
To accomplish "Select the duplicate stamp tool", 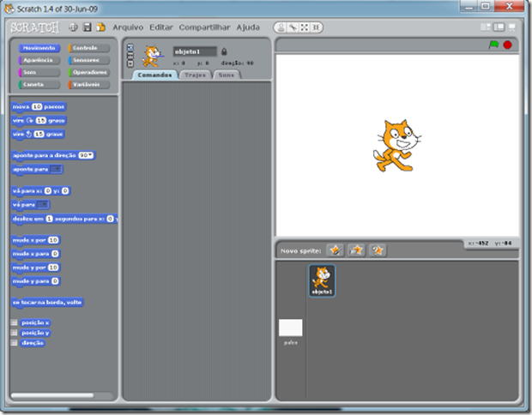I will [x=281, y=27].
